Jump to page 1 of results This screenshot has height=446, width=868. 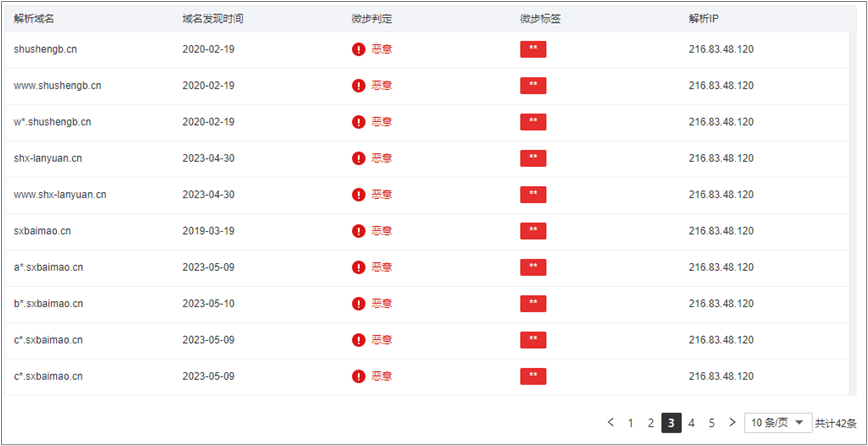[631, 423]
